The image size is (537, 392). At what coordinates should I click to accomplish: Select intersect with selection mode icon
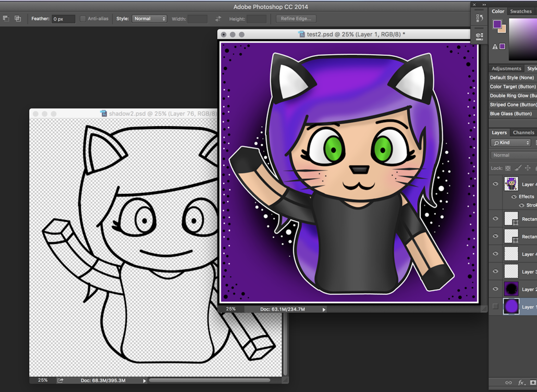pyautogui.click(x=18, y=19)
